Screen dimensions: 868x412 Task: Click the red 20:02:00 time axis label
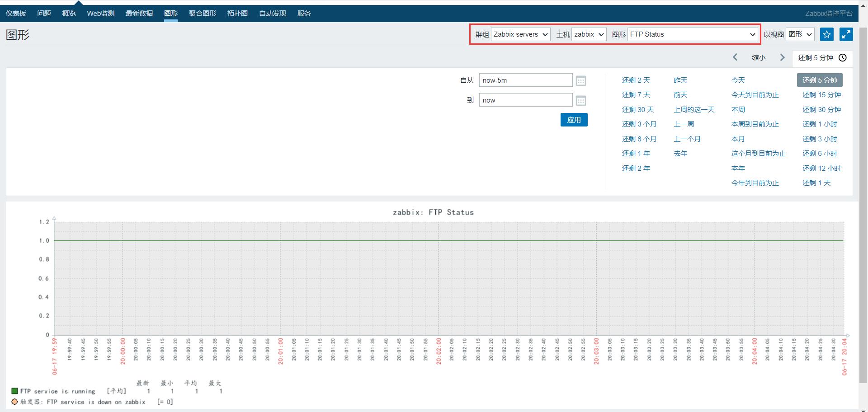click(439, 351)
